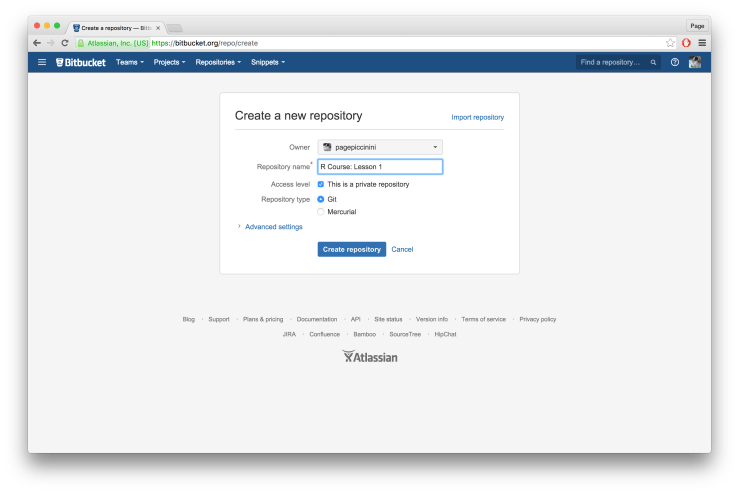Click the Page profile button in title bar

click(697, 26)
